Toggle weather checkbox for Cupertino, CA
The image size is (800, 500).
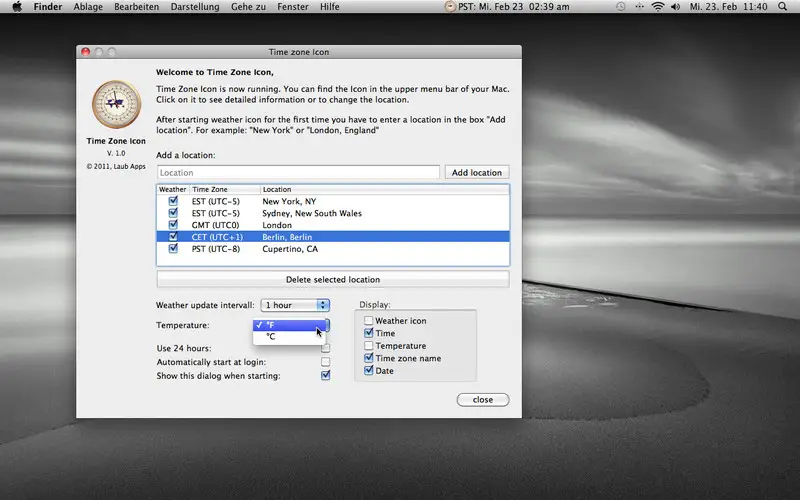pos(173,248)
